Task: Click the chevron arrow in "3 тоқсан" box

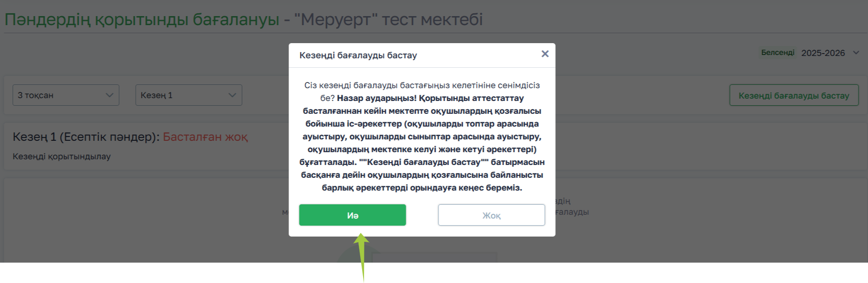Action: 110,95
